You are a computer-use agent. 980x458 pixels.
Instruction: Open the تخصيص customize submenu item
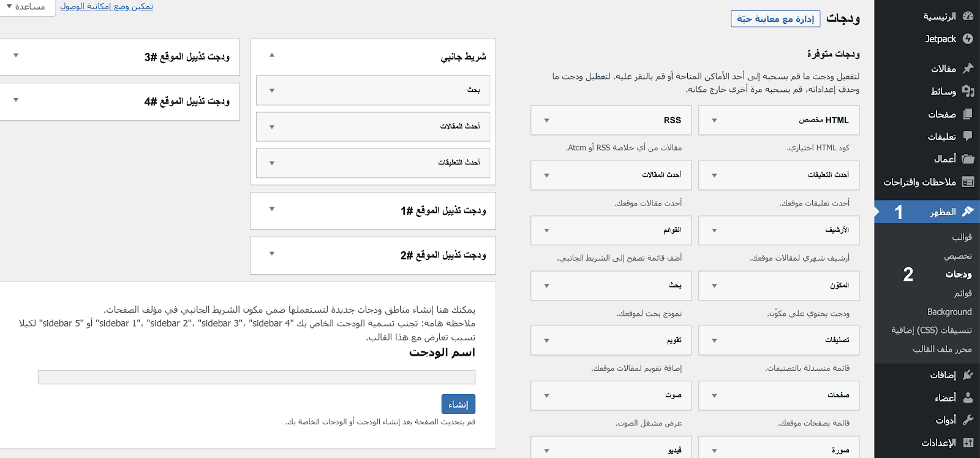(x=957, y=256)
